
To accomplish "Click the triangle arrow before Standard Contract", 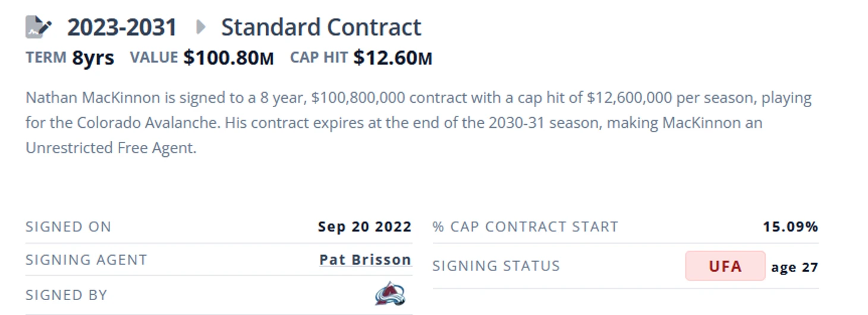I will tap(201, 27).
